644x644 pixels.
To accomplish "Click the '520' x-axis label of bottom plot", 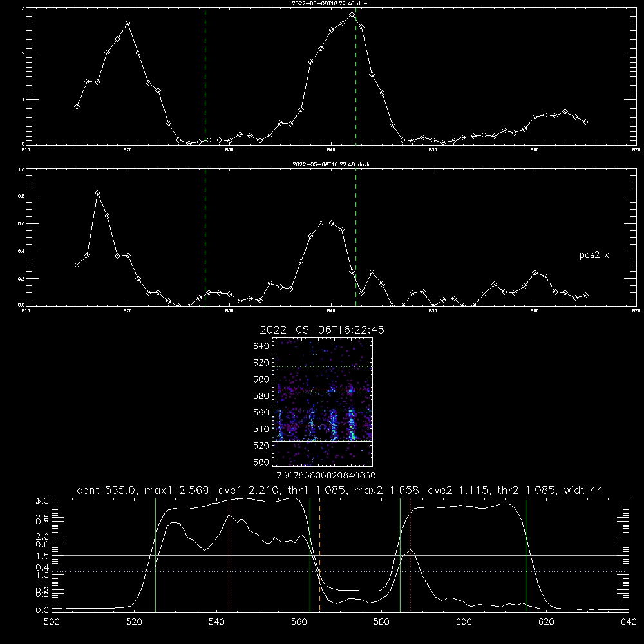I will pos(134,622).
